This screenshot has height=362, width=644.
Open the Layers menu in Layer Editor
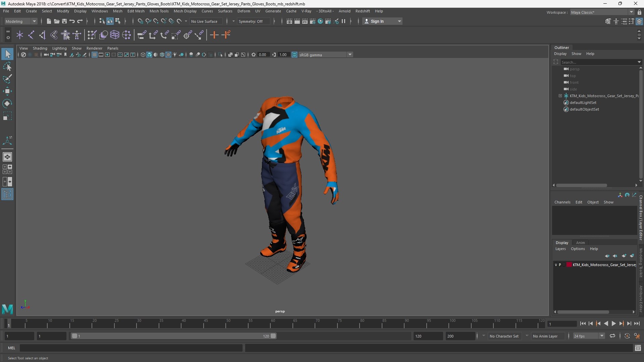pos(560,249)
